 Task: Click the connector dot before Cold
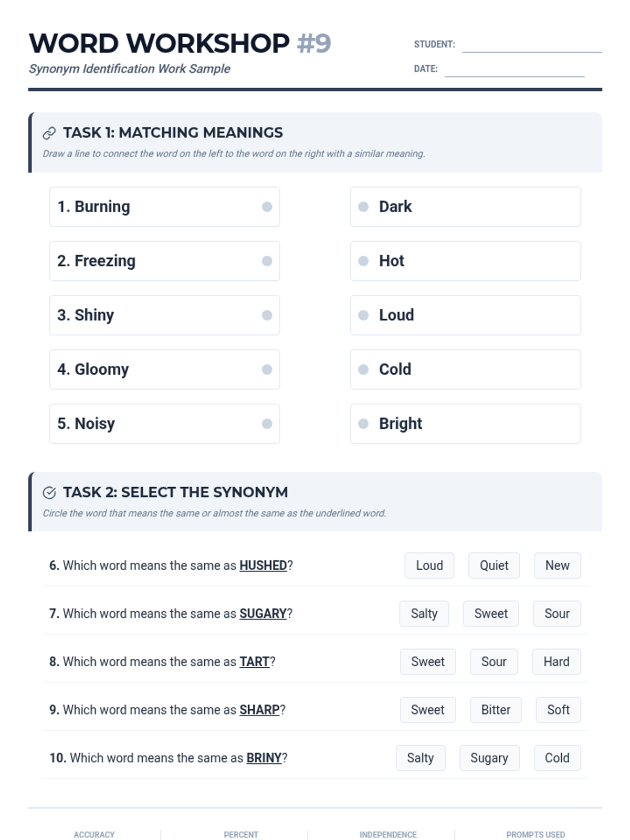tap(363, 370)
